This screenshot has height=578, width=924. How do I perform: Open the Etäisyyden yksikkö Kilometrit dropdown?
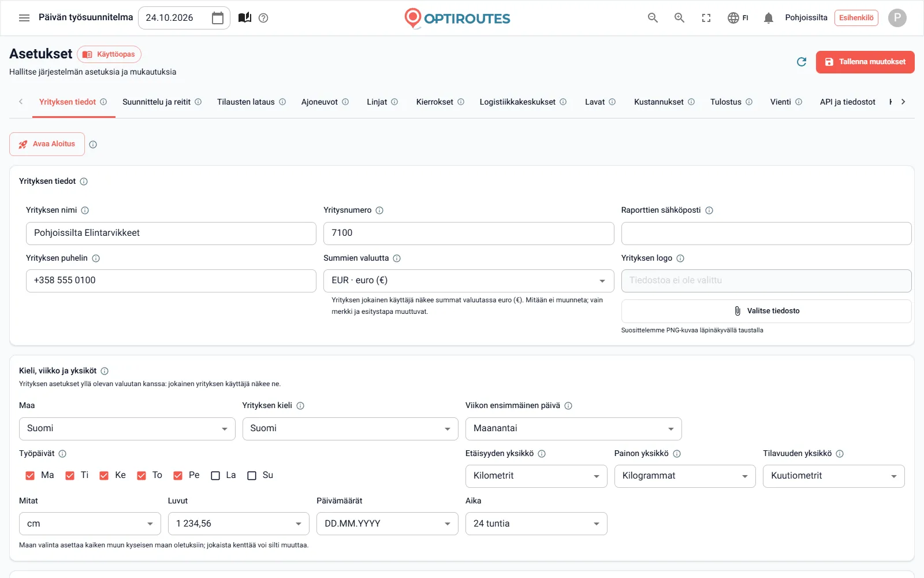tap(536, 476)
